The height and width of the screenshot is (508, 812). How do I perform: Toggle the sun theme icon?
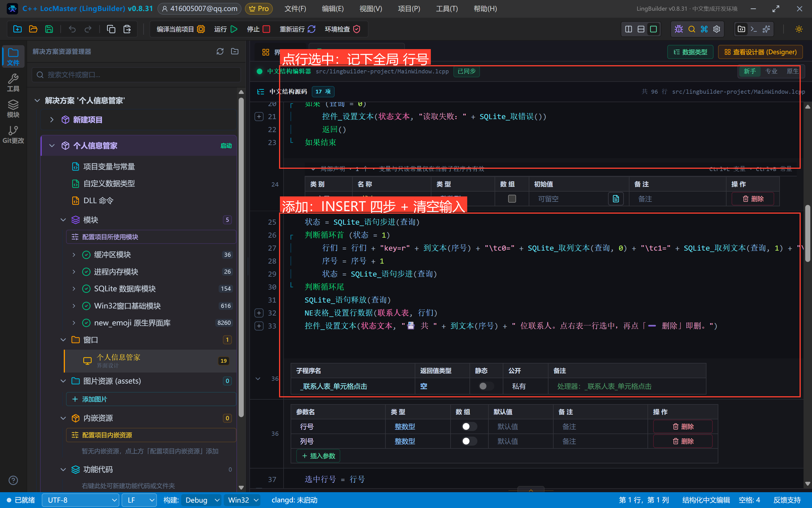pos(799,29)
